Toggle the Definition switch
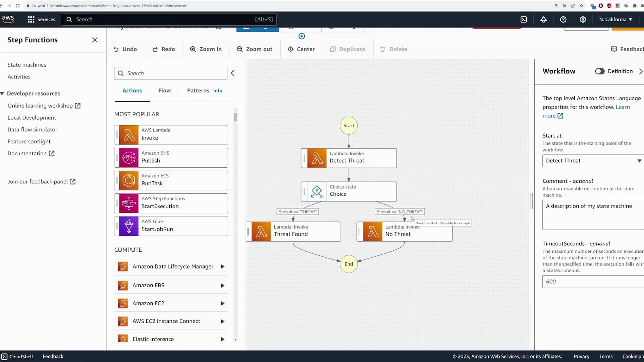The height and width of the screenshot is (362, 644). [x=599, y=71]
